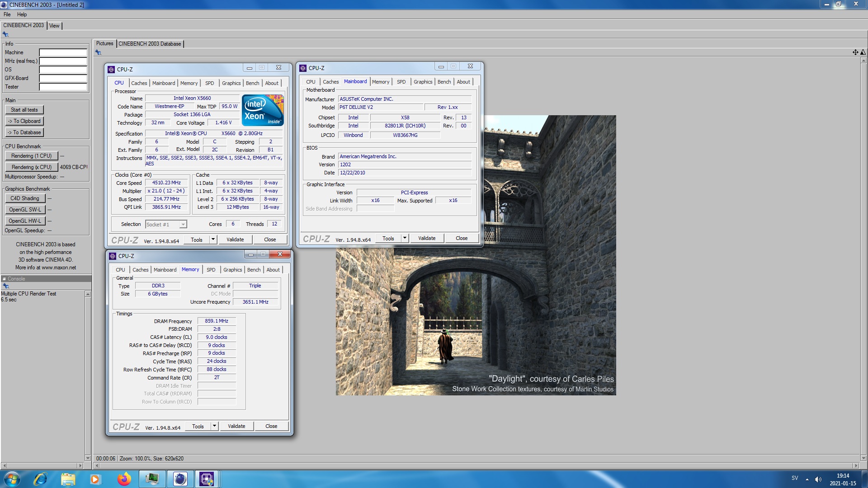
Task: Click To Clipboard button
Action: pos(24,121)
